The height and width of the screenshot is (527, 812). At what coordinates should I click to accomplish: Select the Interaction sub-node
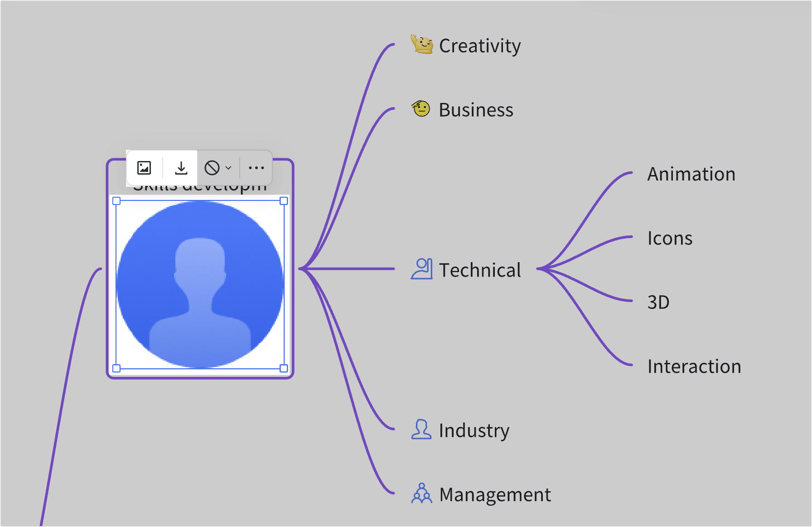[694, 366]
